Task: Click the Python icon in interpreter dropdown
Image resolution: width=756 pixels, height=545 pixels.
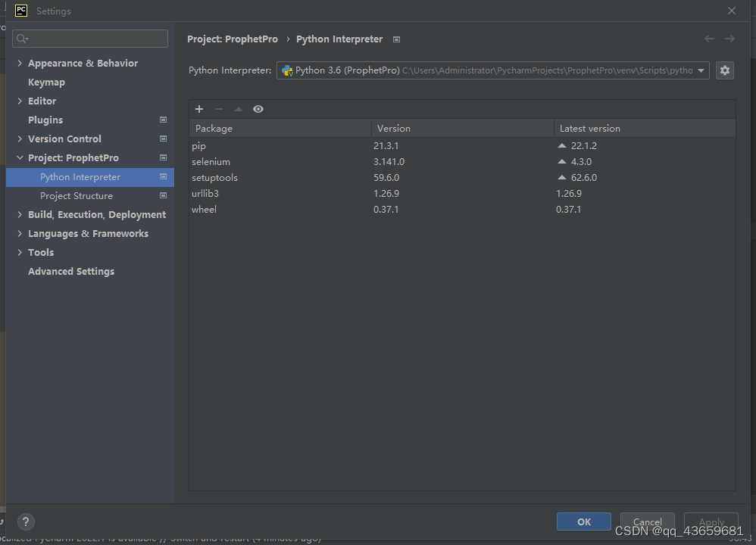Action: (287, 71)
